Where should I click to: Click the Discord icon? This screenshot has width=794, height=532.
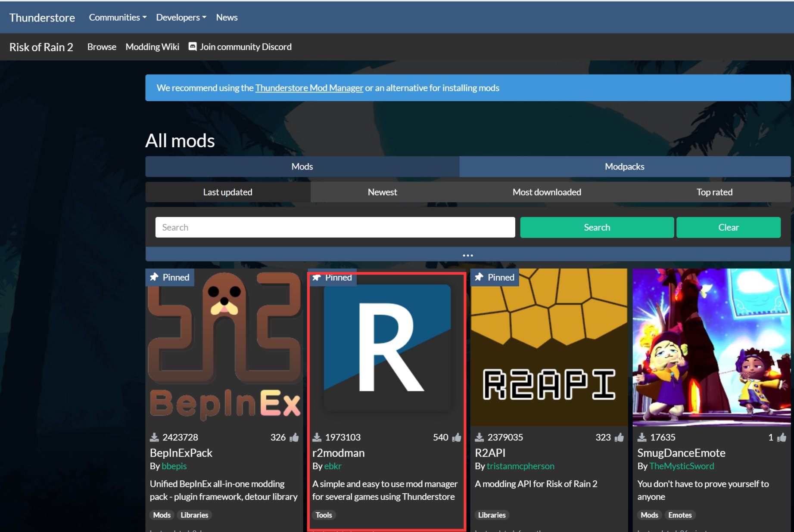tap(193, 46)
